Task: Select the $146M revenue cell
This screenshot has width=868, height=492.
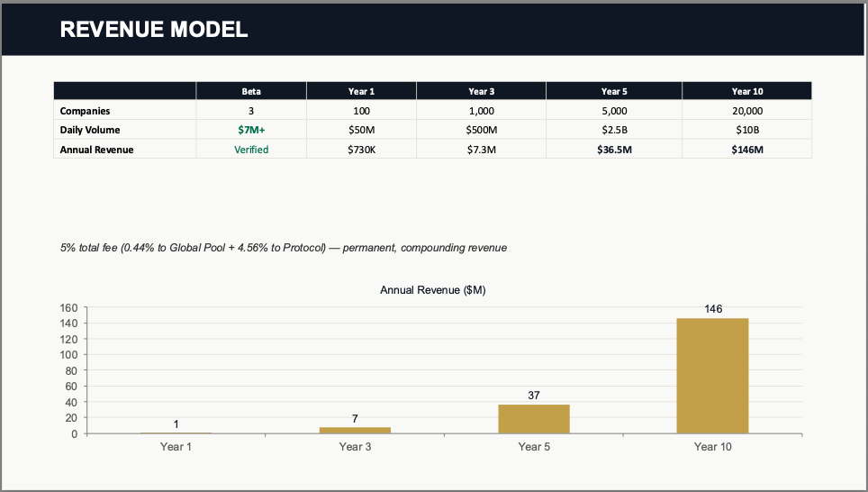Action: click(746, 150)
